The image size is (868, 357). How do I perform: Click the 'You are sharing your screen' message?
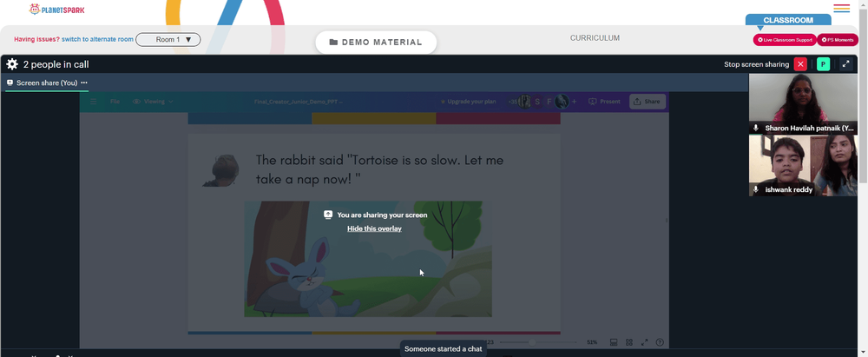(x=382, y=215)
